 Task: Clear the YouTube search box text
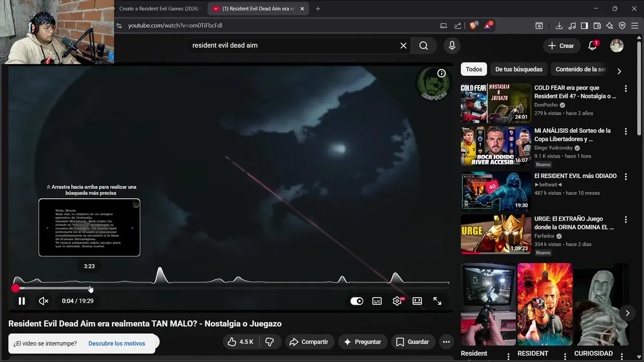(x=404, y=45)
